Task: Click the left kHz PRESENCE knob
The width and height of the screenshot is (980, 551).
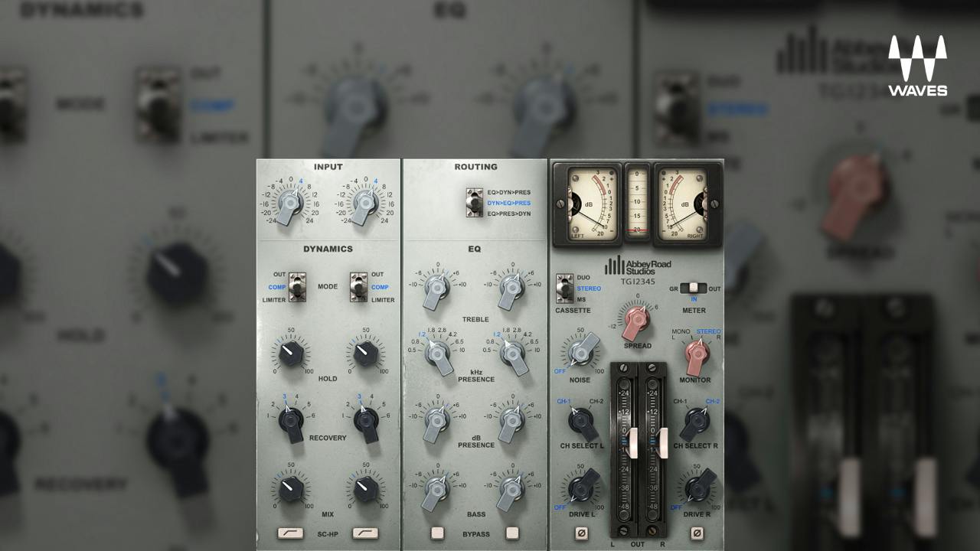Action: 438,354
